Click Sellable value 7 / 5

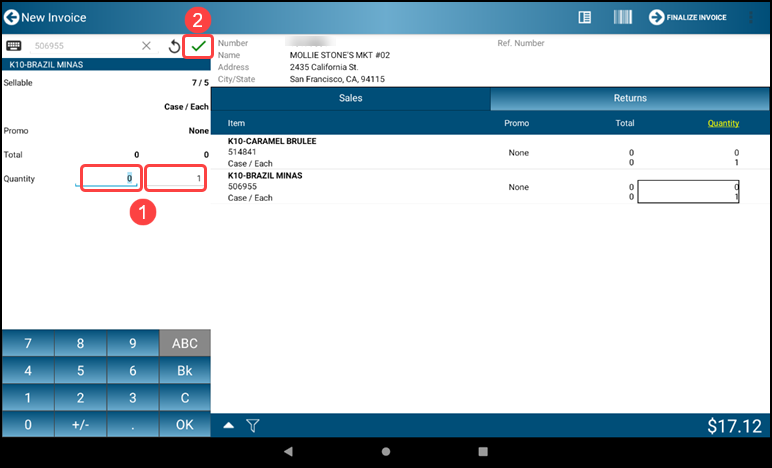[200, 83]
